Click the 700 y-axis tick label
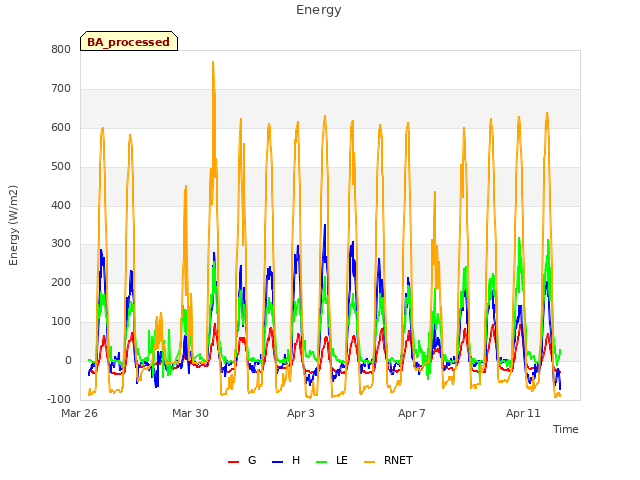The image size is (640, 480). (x=61, y=89)
